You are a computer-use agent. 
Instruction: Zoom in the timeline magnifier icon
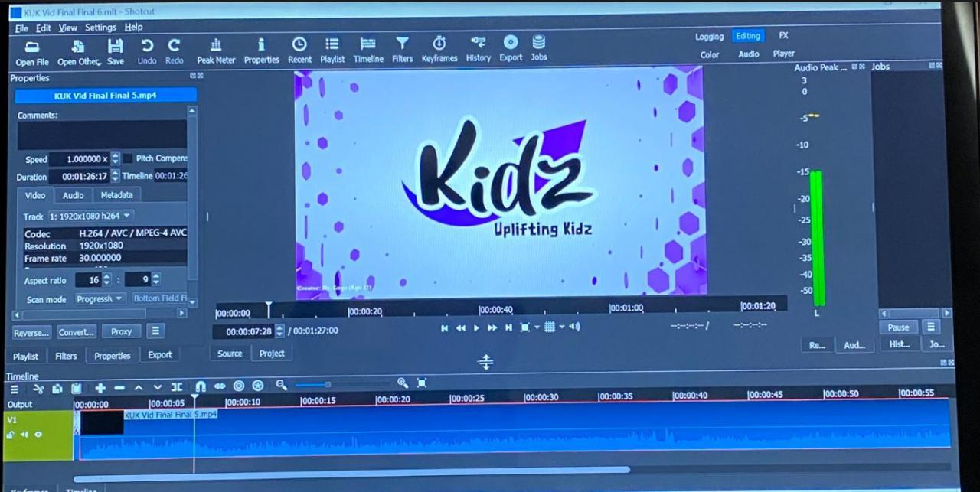click(403, 383)
